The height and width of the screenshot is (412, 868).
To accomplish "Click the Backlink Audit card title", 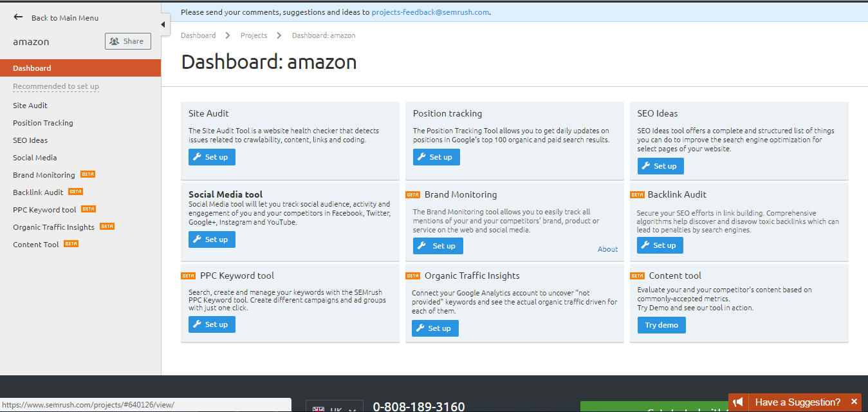I will [x=677, y=194].
